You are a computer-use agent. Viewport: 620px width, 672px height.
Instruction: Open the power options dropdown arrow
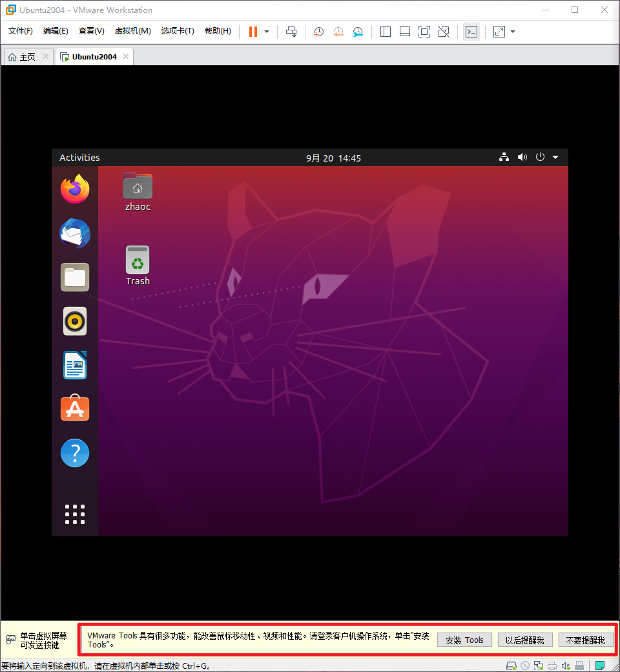267,31
